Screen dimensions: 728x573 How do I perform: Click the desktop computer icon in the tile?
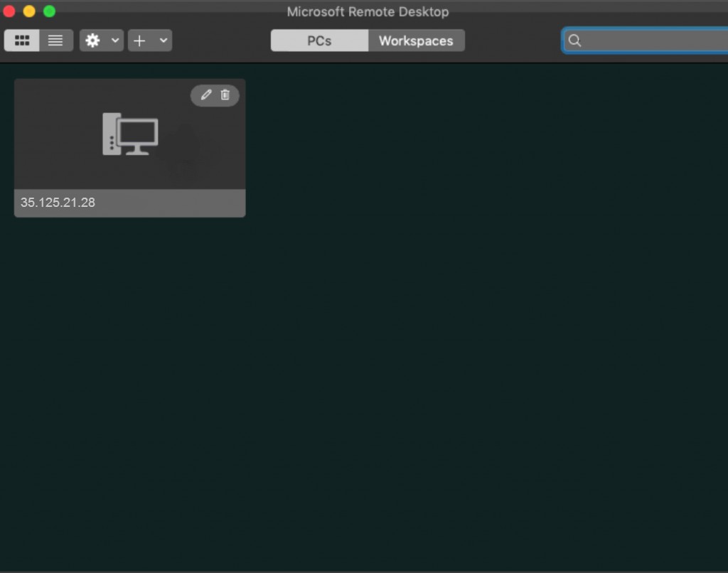click(130, 134)
